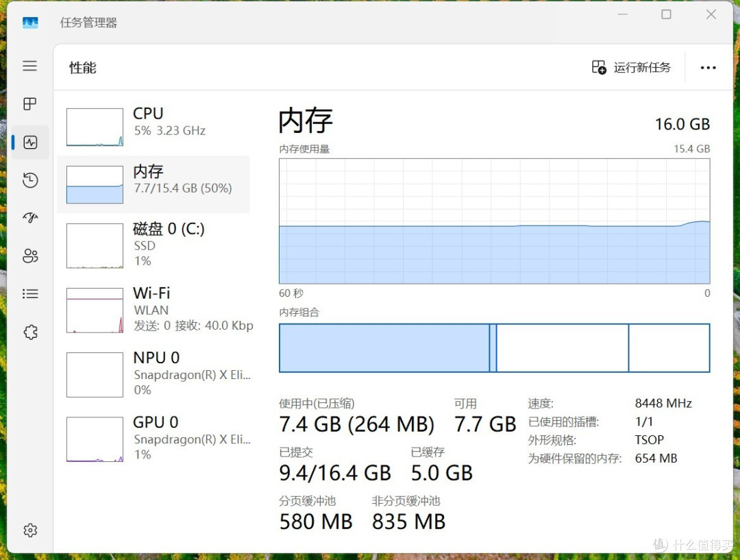This screenshot has height=560, width=740.
Task: Click the in-use segment of memory composition
Action: pyautogui.click(x=384, y=348)
